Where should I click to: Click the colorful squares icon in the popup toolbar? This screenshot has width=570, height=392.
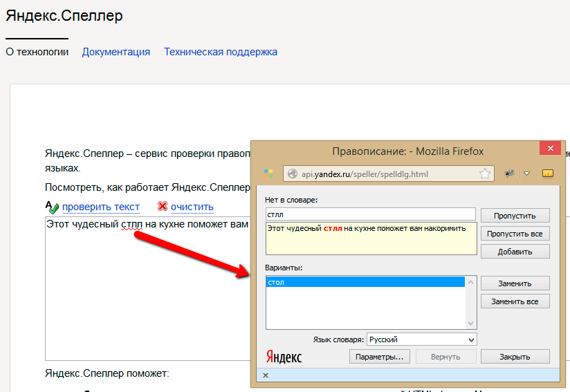268,174
